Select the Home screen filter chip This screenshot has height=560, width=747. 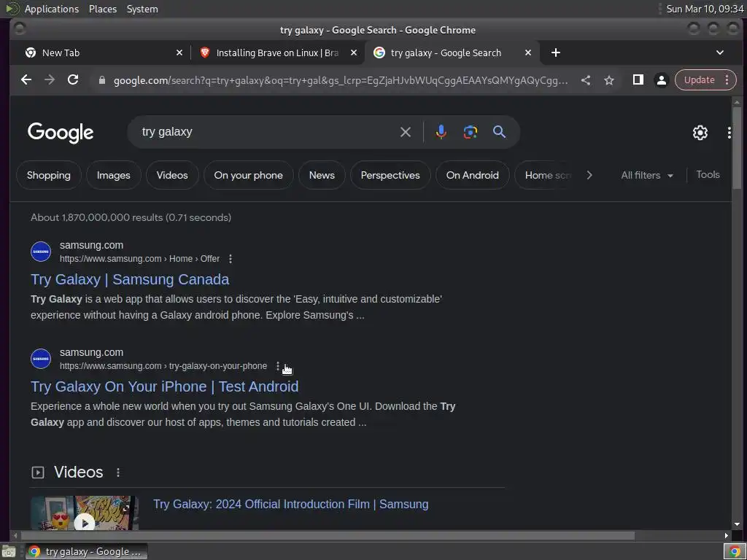pos(546,175)
